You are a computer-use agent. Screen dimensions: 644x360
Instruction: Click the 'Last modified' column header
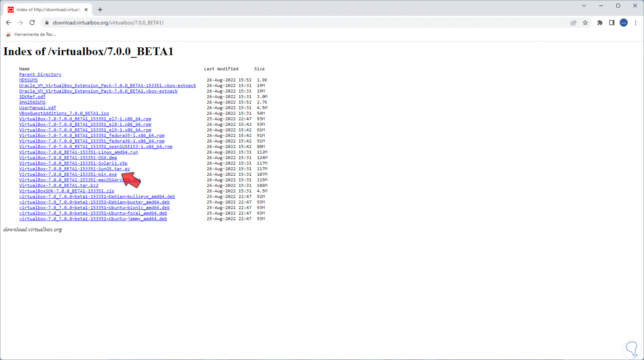[x=221, y=69]
